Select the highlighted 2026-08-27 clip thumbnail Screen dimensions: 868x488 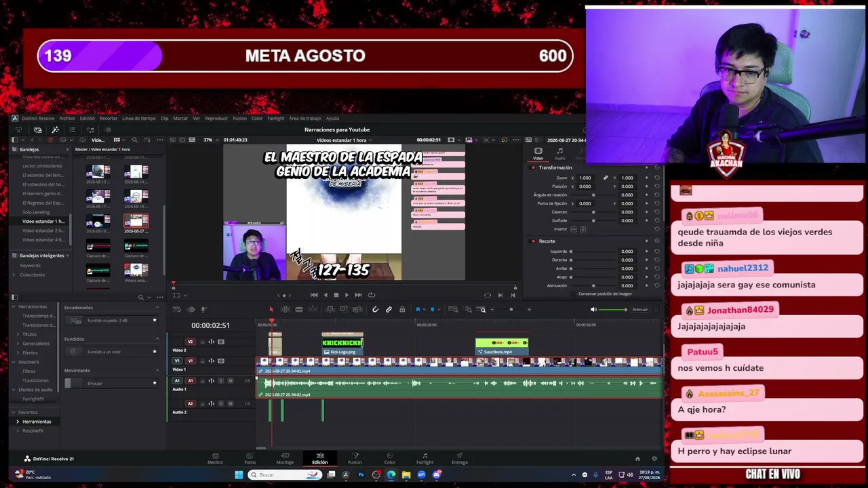click(x=136, y=221)
